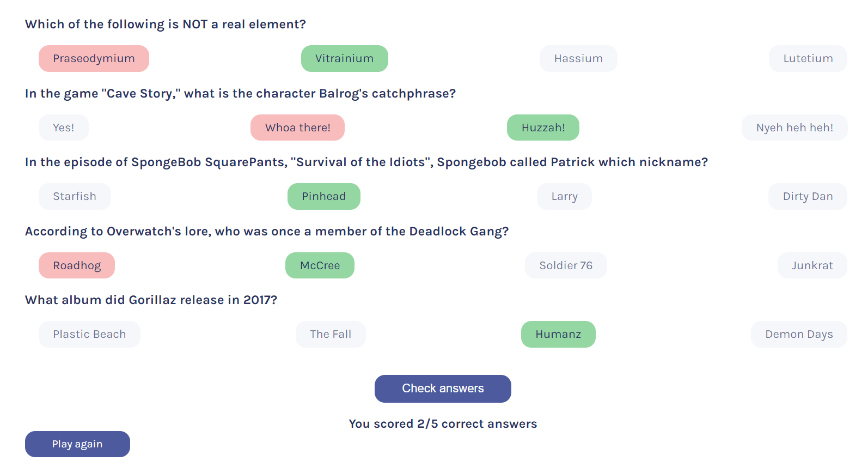868x467 pixels.
Task: Click 'Play again' to restart the quiz
Action: [x=77, y=444]
